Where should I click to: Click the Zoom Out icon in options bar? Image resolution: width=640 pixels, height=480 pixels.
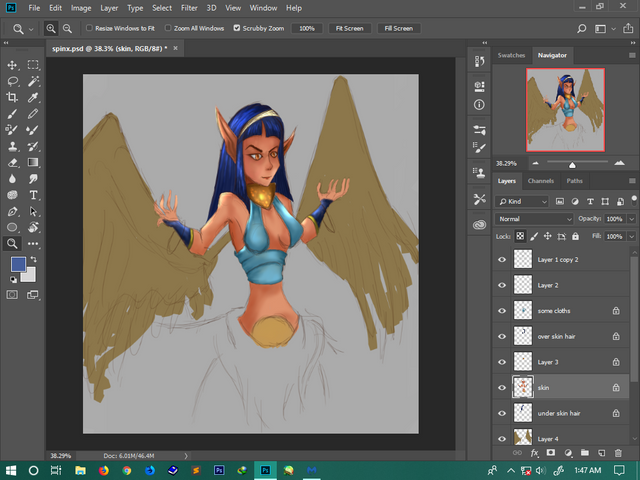(x=67, y=29)
